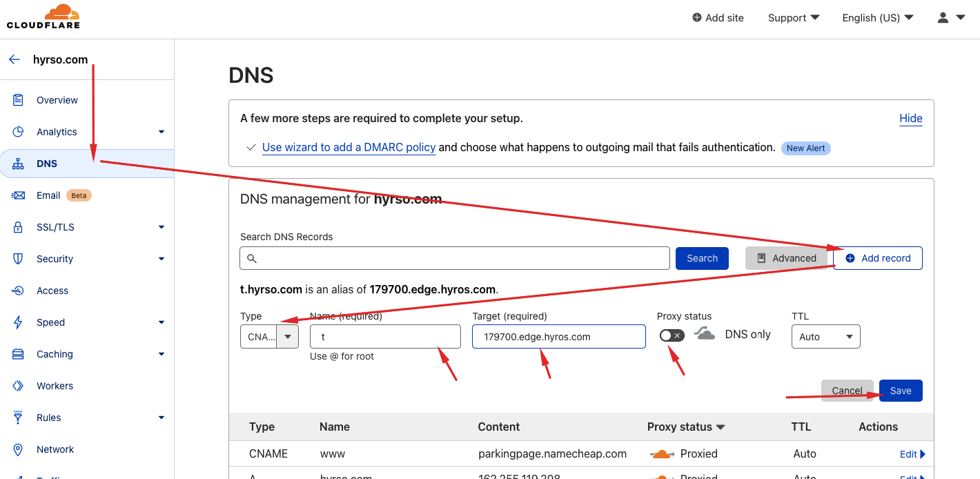Open the DMARC policy wizard link
This screenshot has height=479, width=980.
349,147
